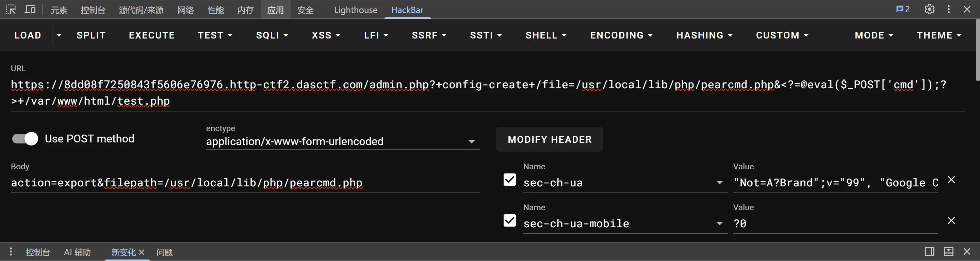The image size is (980, 261).
Task: Open the XSS dropdown menu
Action: pyautogui.click(x=326, y=35)
